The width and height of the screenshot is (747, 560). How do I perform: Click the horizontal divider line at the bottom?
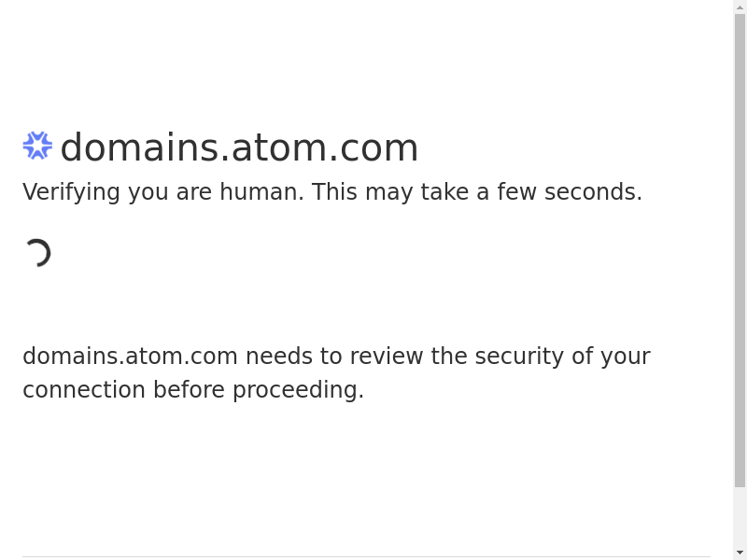(x=366, y=557)
